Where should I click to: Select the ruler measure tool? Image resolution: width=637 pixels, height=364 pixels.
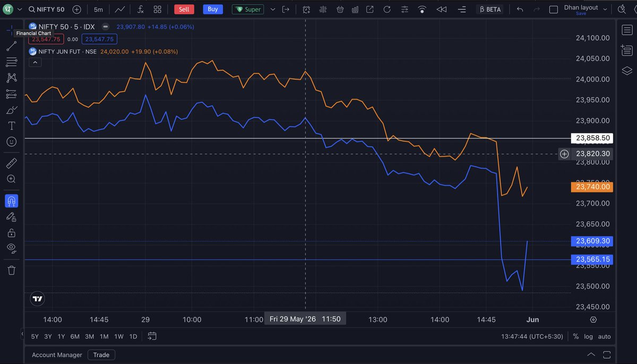[11, 163]
